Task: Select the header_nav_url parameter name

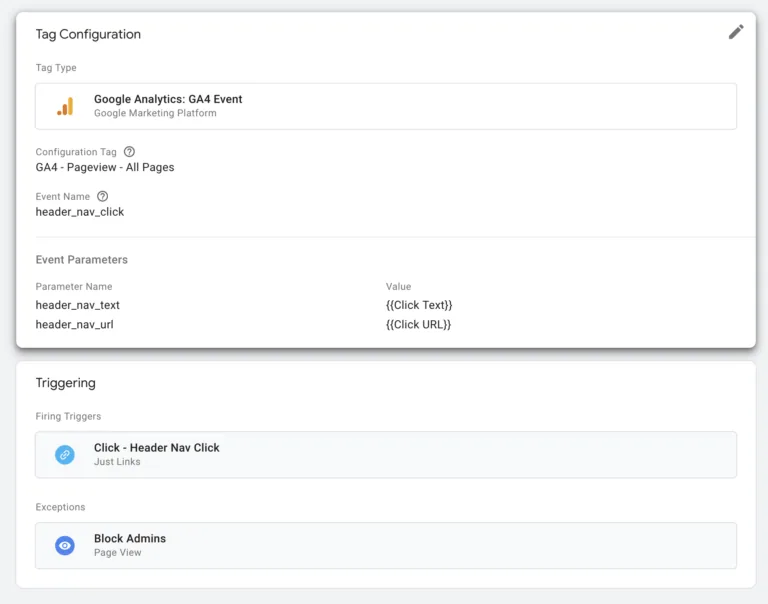Action: (74, 324)
